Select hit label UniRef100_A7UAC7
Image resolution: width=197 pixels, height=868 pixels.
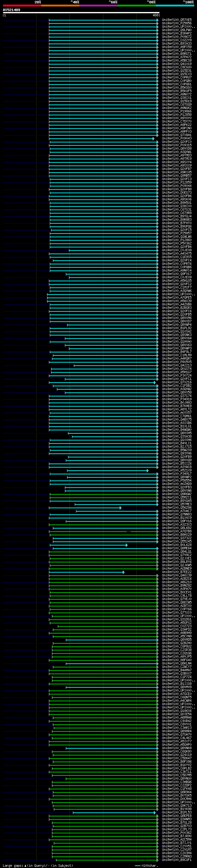coord(177,511)
